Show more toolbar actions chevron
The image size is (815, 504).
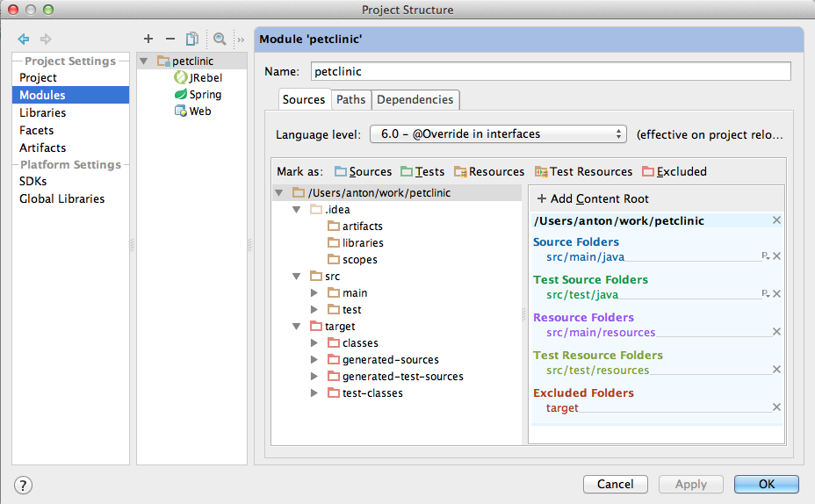241,40
